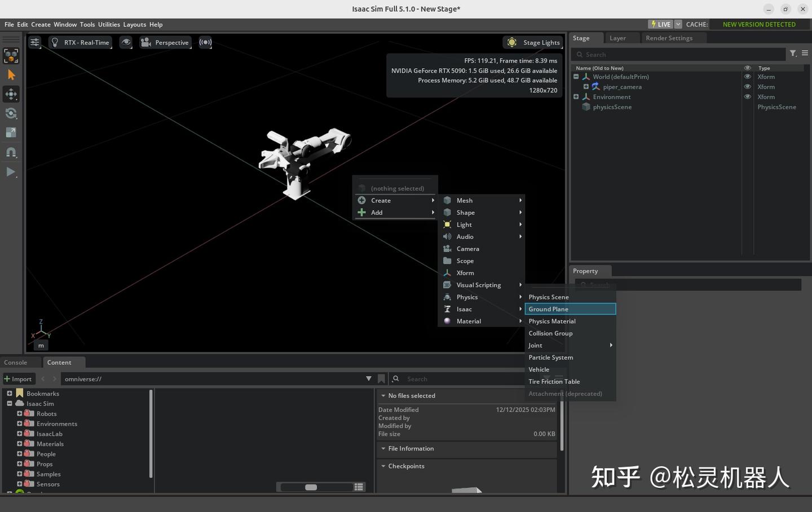This screenshot has width=812, height=512.
Task: Toggle the Snap magnet icon
Action: coord(11,152)
